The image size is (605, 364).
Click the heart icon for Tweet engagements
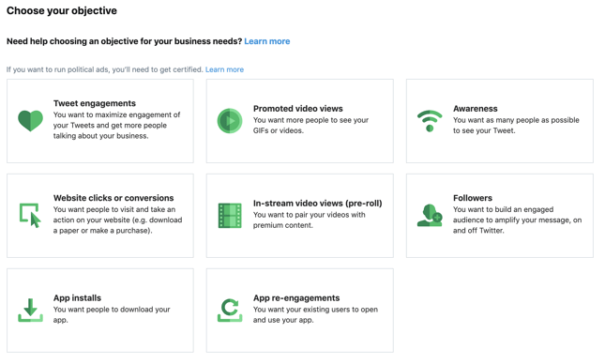tap(30, 120)
